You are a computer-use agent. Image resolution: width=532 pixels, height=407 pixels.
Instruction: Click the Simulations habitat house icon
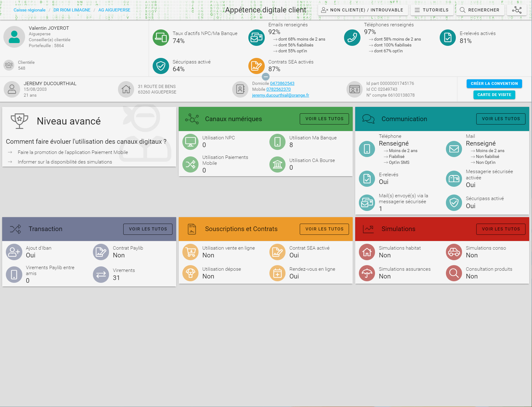pyautogui.click(x=367, y=252)
